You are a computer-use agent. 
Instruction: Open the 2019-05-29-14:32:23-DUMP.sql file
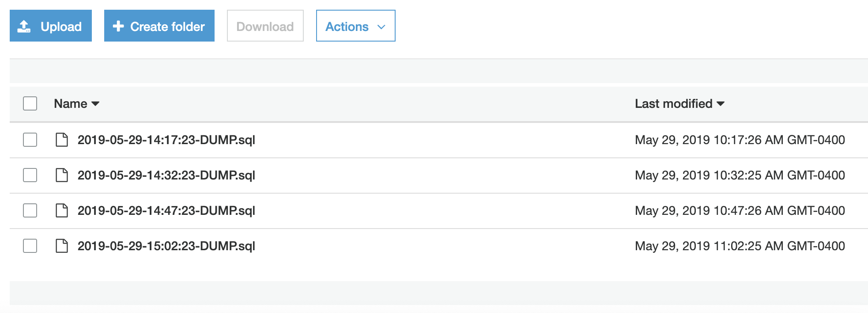click(x=166, y=175)
